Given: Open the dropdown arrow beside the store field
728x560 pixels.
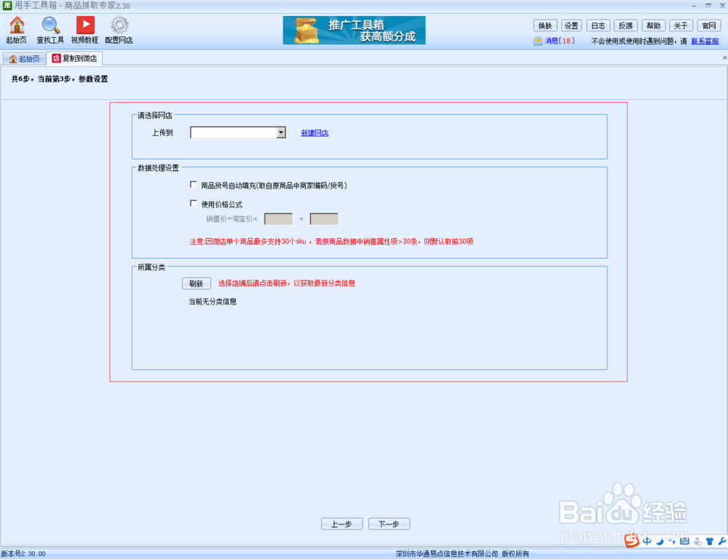Looking at the screenshot, I should pyautogui.click(x=281, y=132).
